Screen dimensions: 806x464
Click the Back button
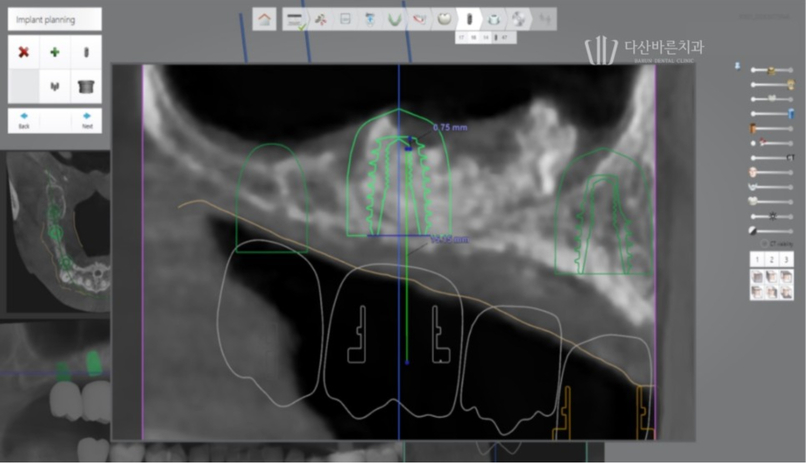(x=24, y=121)
